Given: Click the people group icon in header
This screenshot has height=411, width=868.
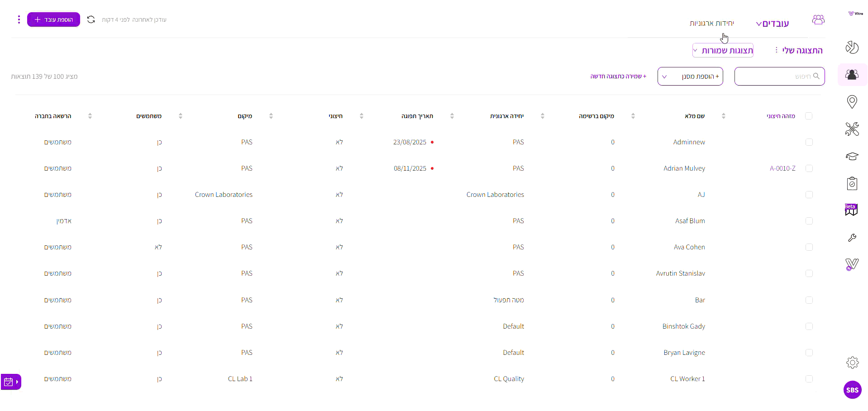Looking at the screenshot, I should pyautogui.click(x=818, y=19).
